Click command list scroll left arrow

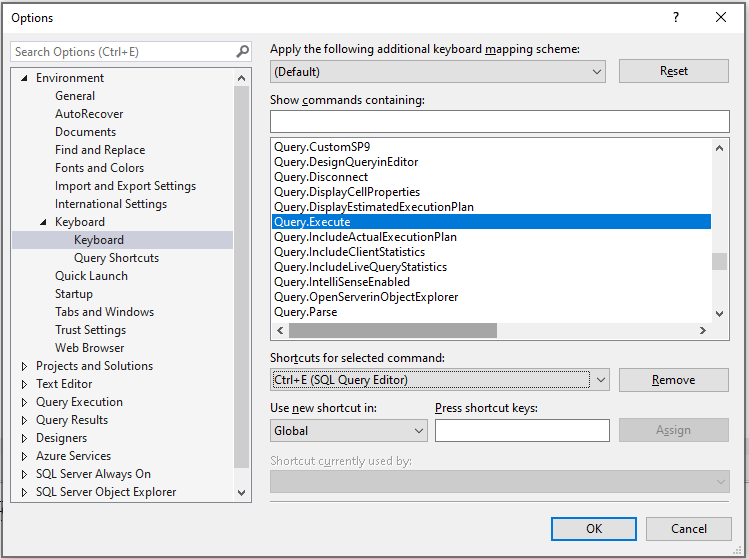point(280,330)
